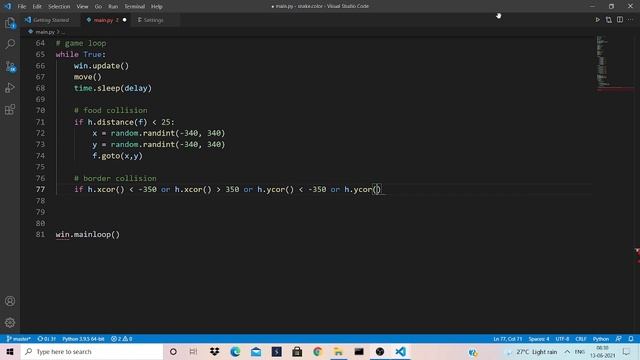The height and width of the screenshot is (360, 640).
Task: Click the feedback icon in status bar
Action: [x=619, y=339]
